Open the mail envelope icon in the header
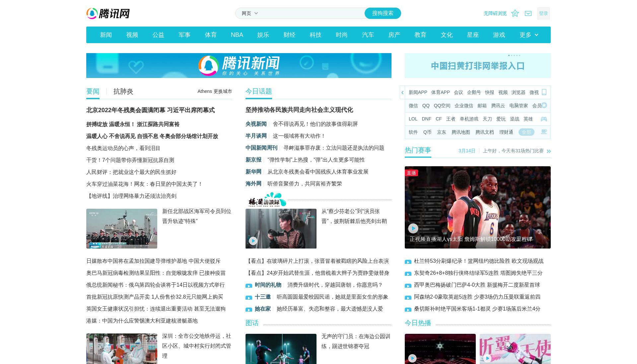Image resolution: width=637 pixels, height=364 pixels. click(x=528, y=13)
